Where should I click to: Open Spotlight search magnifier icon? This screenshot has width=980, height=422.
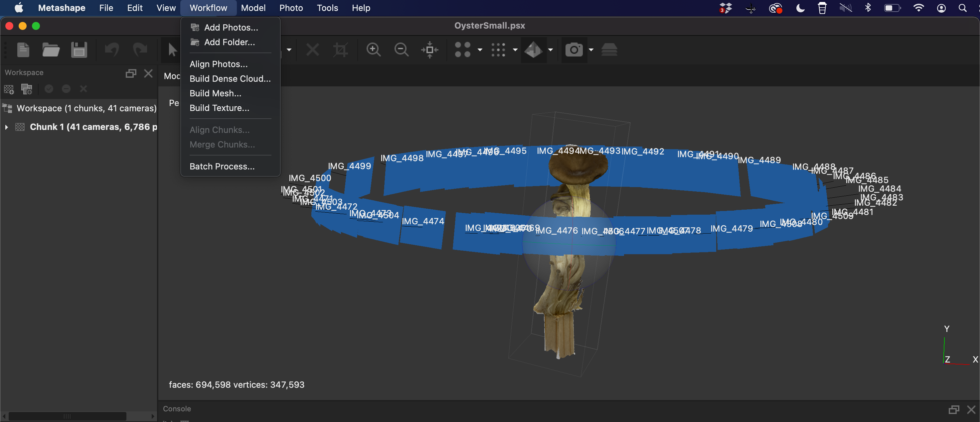(x=962, y=8)
